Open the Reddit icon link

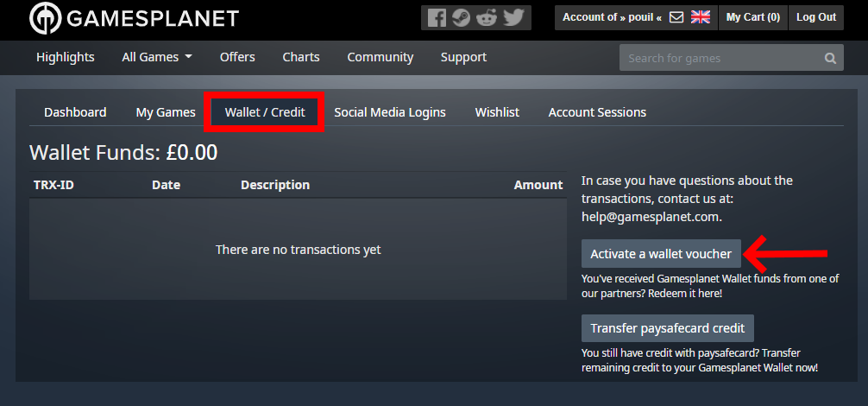[x=487, y=17]
